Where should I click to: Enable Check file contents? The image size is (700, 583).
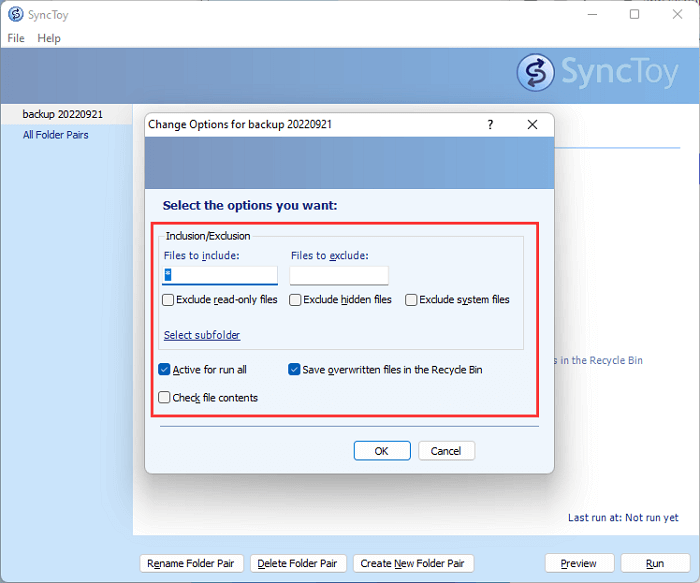[164, 397]
